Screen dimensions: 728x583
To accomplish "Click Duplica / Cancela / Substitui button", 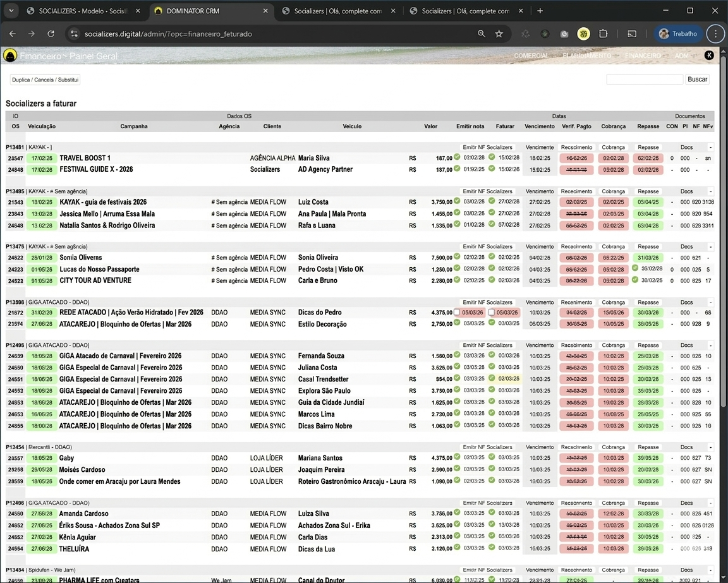I will click(x=45, y=80).
